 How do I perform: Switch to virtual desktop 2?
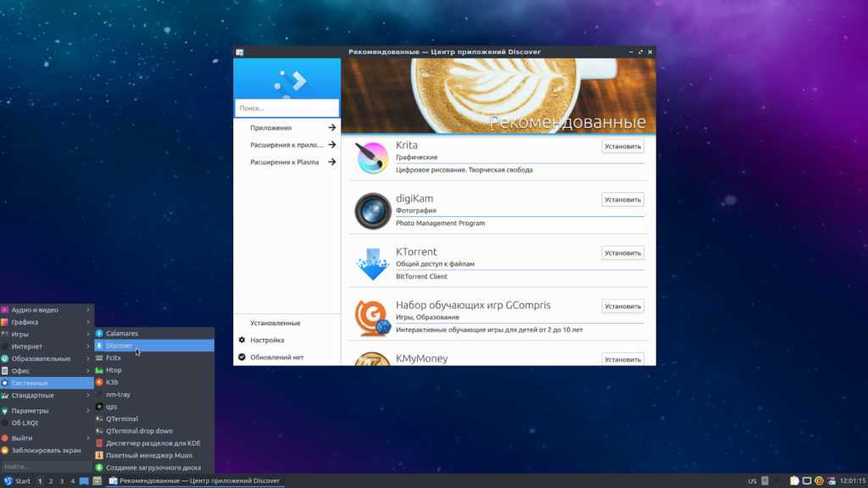point(51,481)
